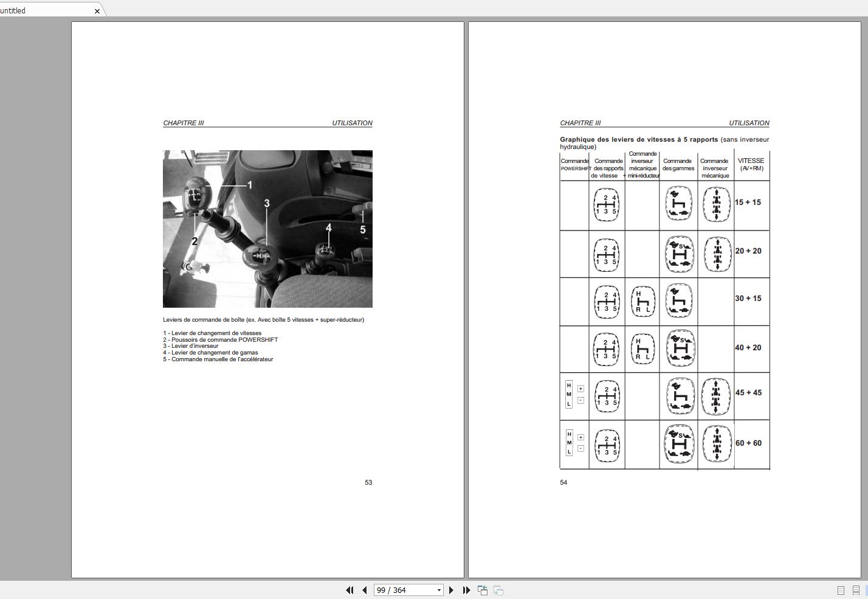Click the H R L inverter diagram in 30 + 15 row
This screenshot has width=868, height=599.
pos(642,302)
